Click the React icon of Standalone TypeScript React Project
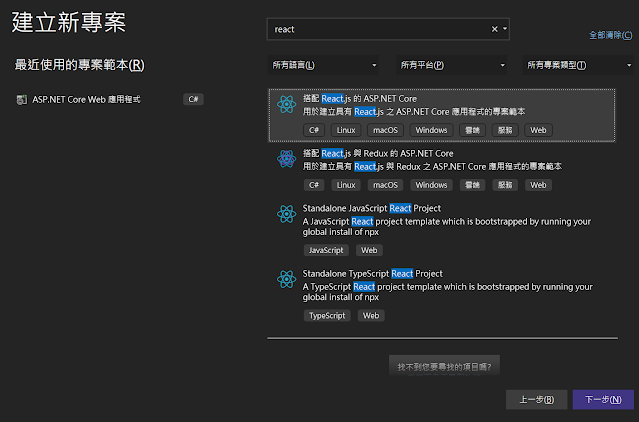This screenshot has width=639, height=422. (286, 279)
